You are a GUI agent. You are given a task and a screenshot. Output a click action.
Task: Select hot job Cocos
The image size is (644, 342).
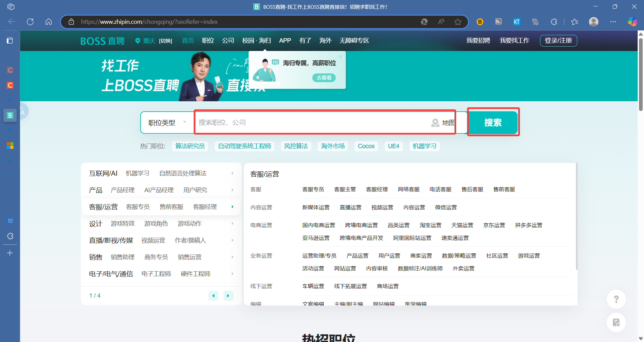tap(366, 146)
